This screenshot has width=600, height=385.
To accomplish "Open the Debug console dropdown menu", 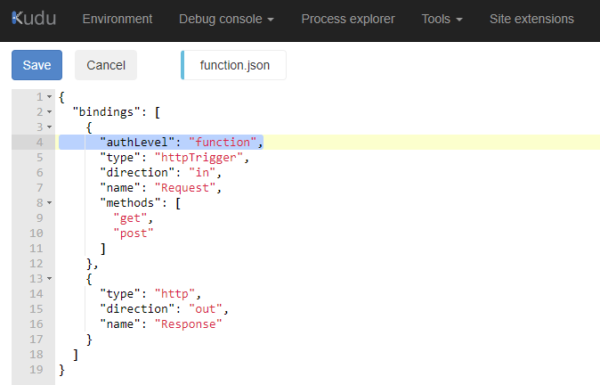I will click(x=226, y=19).
